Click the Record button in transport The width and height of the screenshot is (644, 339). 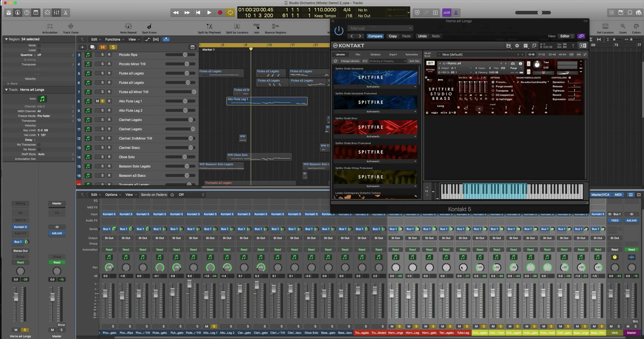coord(220,12)
